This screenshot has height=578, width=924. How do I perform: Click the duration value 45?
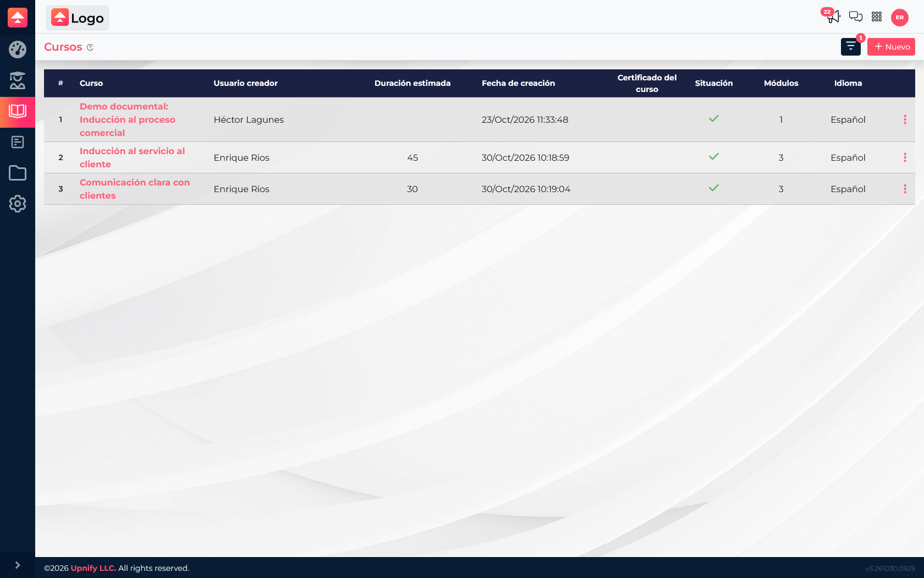point(413,157)
